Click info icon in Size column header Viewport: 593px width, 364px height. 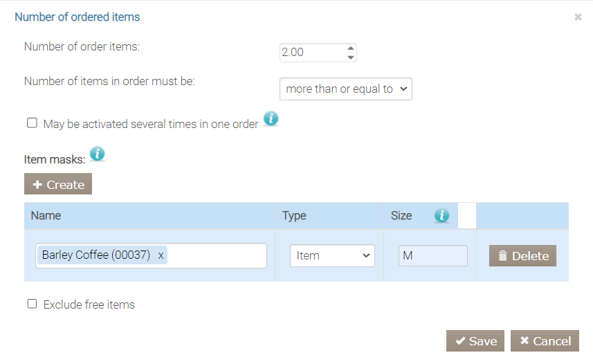tap(441, 216)
